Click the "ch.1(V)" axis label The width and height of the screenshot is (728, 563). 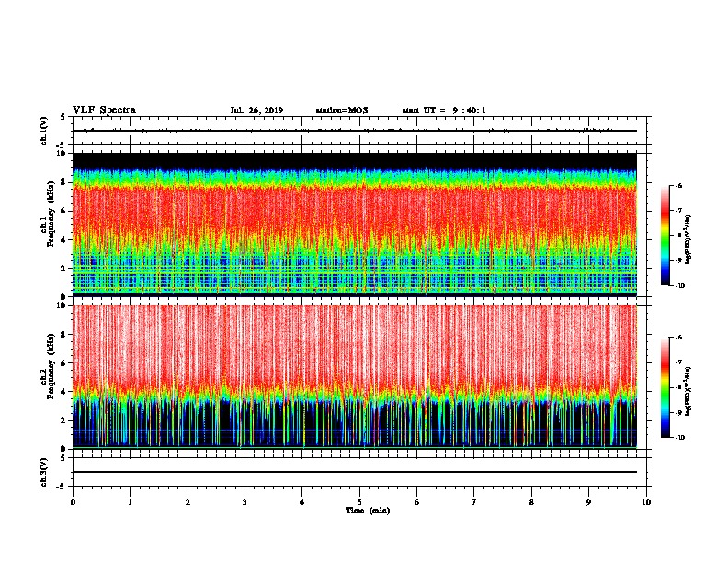[x=44, y=131]
